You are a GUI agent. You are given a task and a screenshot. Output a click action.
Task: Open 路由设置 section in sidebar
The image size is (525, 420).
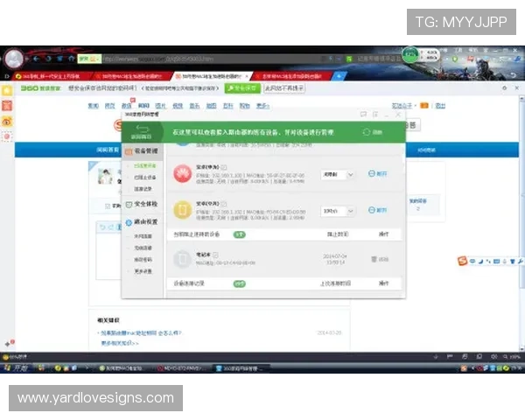(x=143, y=221)
